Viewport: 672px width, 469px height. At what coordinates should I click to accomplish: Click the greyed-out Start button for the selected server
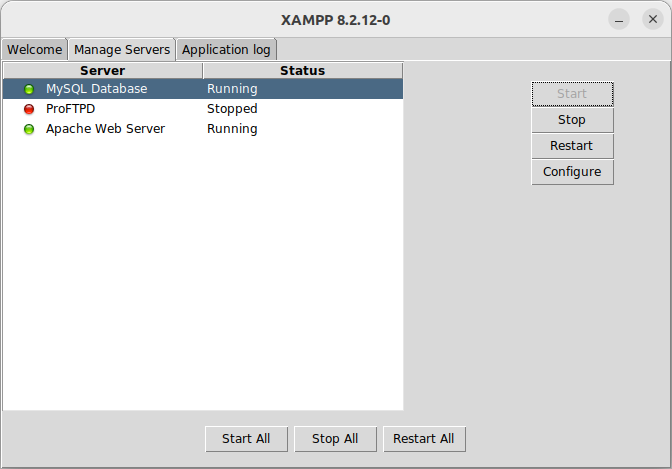[x=572, y=94]
